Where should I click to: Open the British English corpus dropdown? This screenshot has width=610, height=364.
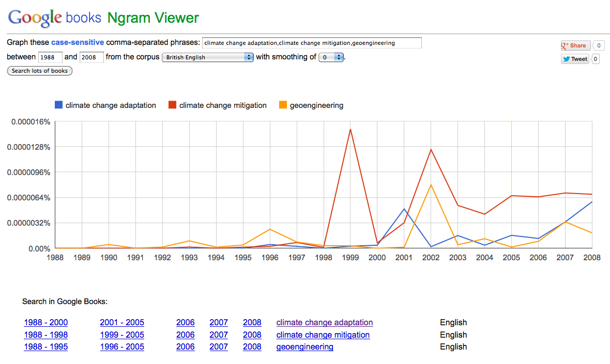(207, 57)
